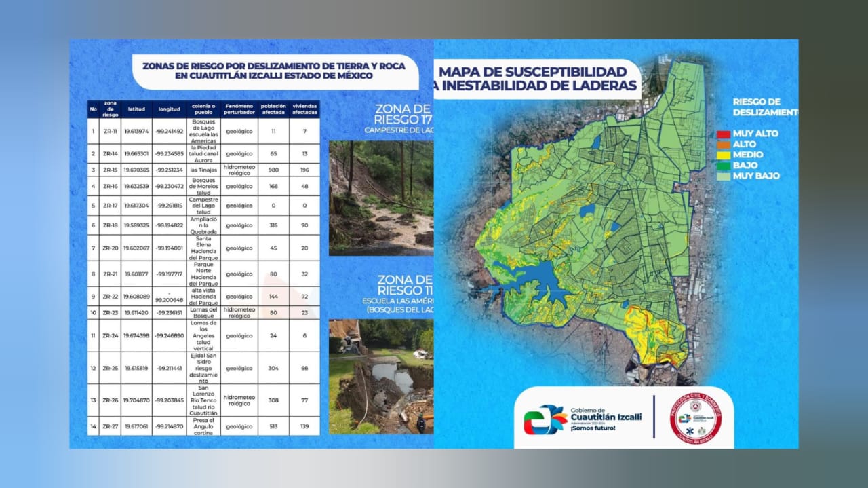Open the Zona de Riesgo 17 landslide photo

[381, 198]
